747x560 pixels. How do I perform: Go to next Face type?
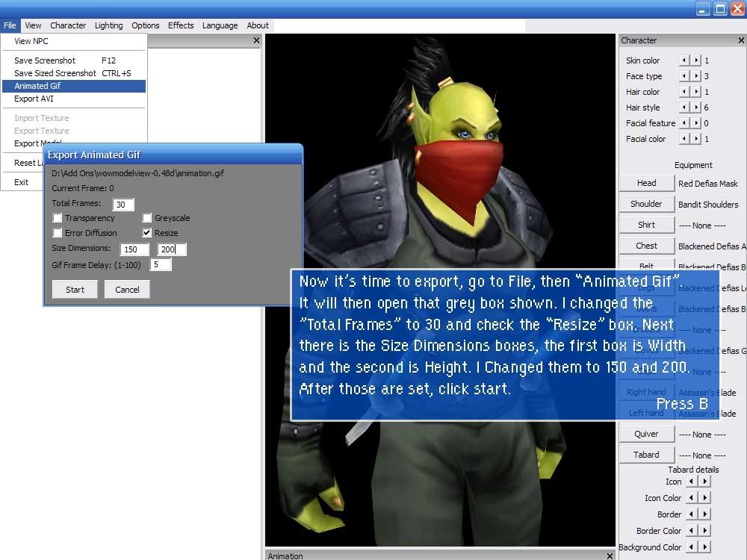pyautogui.click(x=696, y=76)
